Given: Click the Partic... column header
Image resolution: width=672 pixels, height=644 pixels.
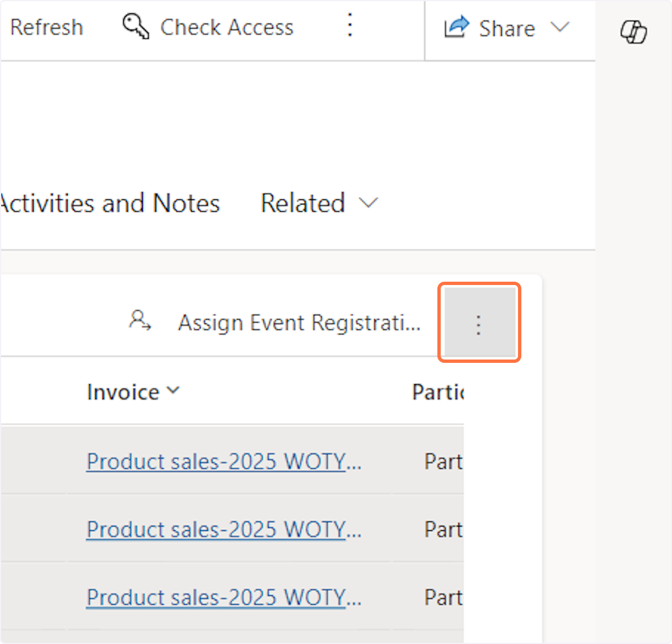Looking at the screenshot, I should [438, 392].
